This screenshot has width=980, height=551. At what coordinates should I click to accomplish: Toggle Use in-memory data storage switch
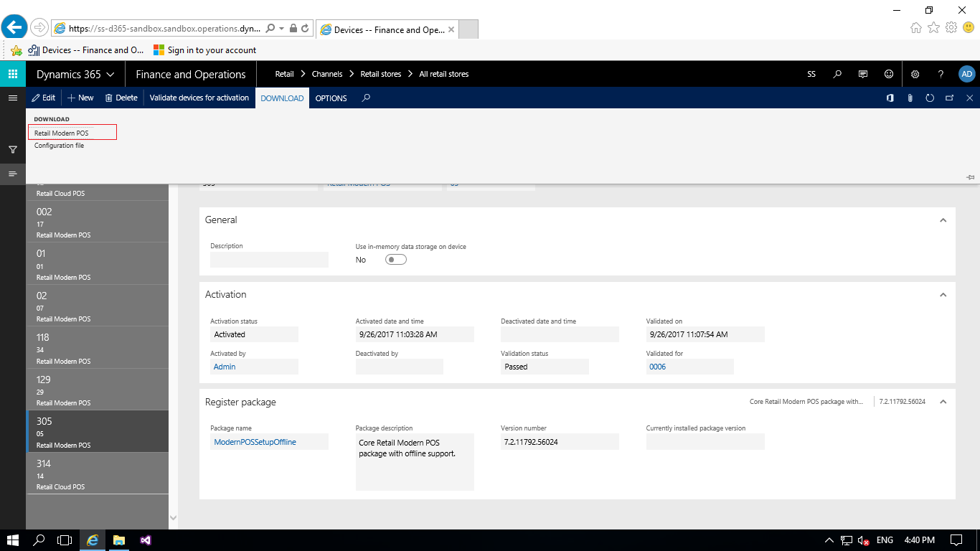pyautogui.click(x=396, y=260)
